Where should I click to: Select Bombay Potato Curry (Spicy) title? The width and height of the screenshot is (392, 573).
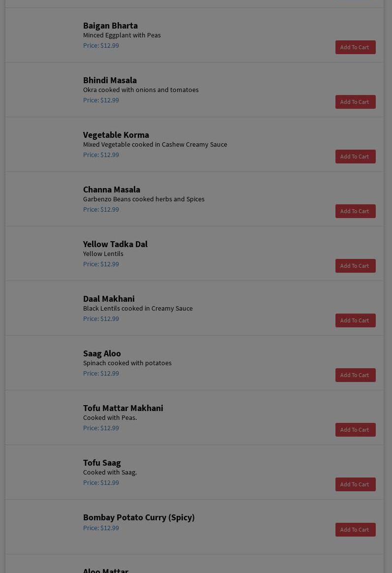tap(139, 517)
